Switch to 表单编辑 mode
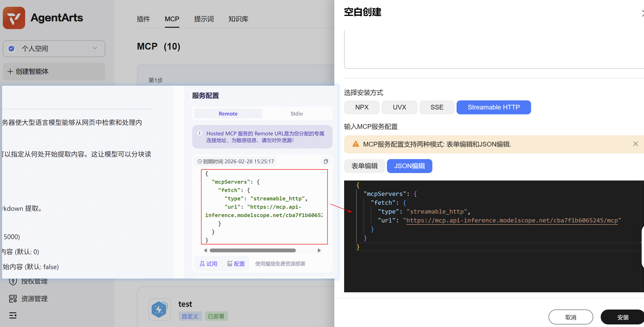Image resolution: width=644 pixels, height=327 pixels. tap(364, 166)
